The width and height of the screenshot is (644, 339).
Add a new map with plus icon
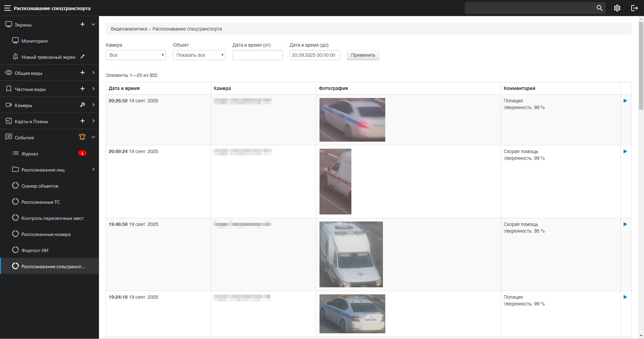pos(83,121)
